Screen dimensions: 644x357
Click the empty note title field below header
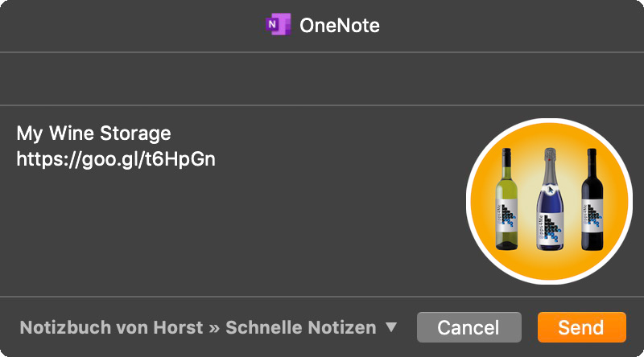(x=322, y=79)
